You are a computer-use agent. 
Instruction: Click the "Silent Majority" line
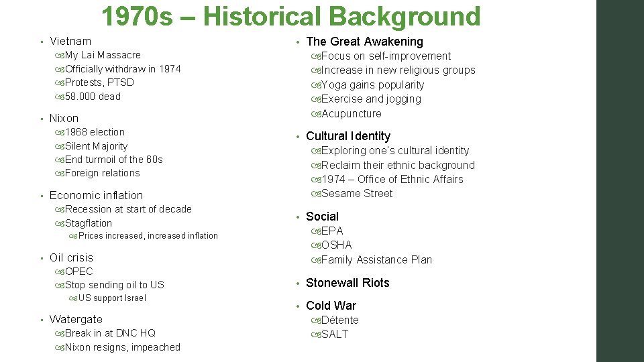pyautogui.click(x=96, y=146)
